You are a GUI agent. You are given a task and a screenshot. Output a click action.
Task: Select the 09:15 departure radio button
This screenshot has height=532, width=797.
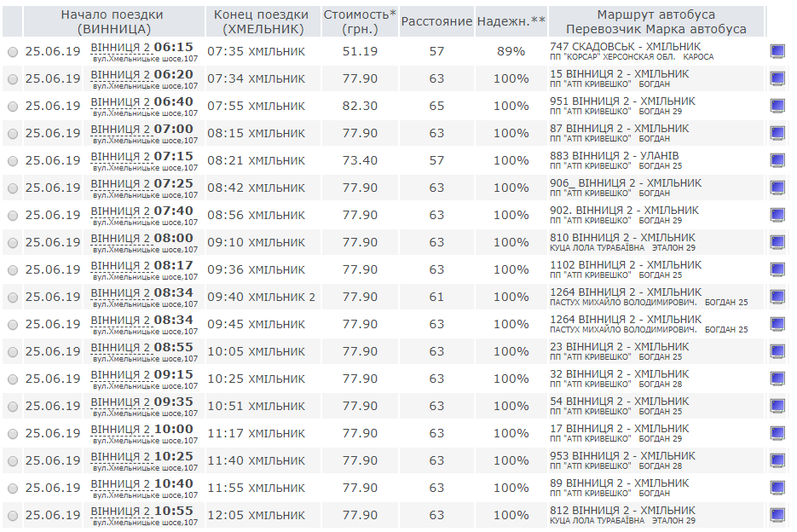click(x=13, y=379)
